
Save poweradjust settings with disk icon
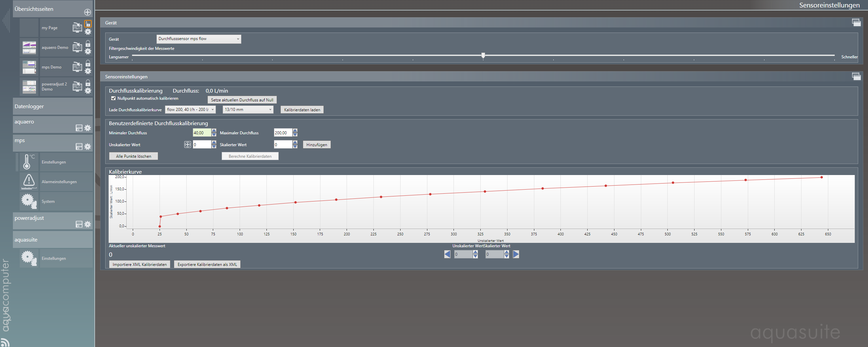coord(79,224)
